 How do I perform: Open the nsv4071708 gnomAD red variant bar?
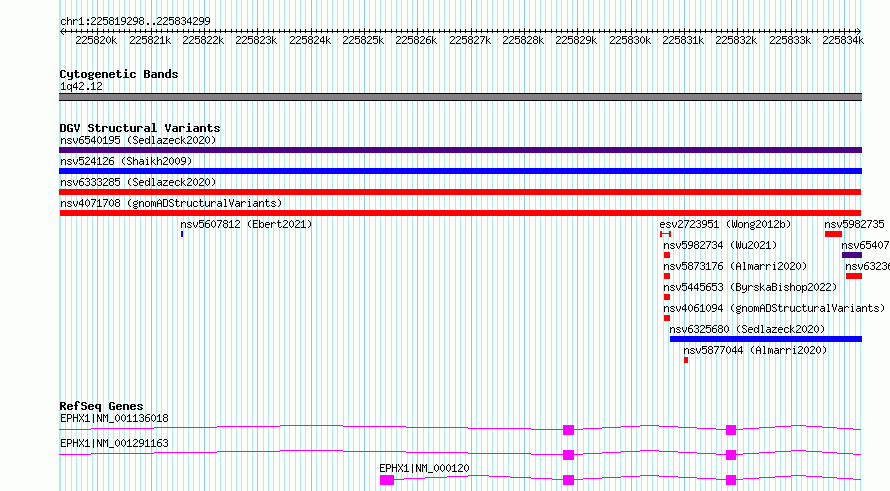point(460,213)
